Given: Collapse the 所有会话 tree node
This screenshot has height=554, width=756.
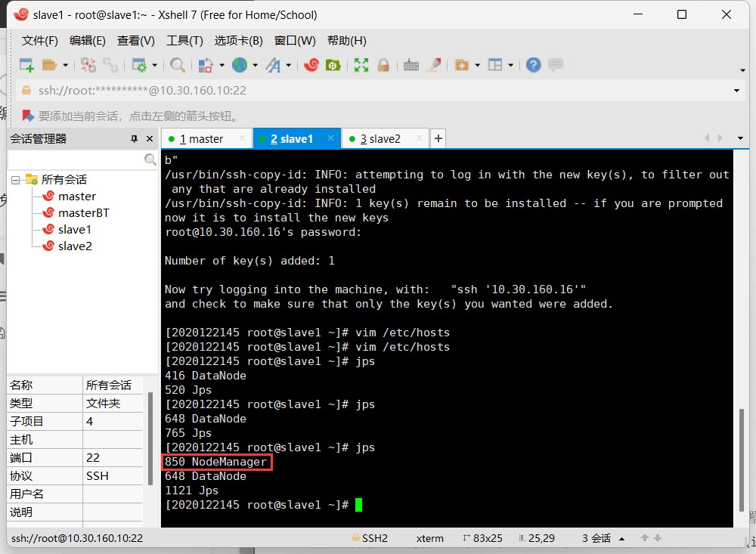Looking at the screenshot, I should [x=15, y=180].
